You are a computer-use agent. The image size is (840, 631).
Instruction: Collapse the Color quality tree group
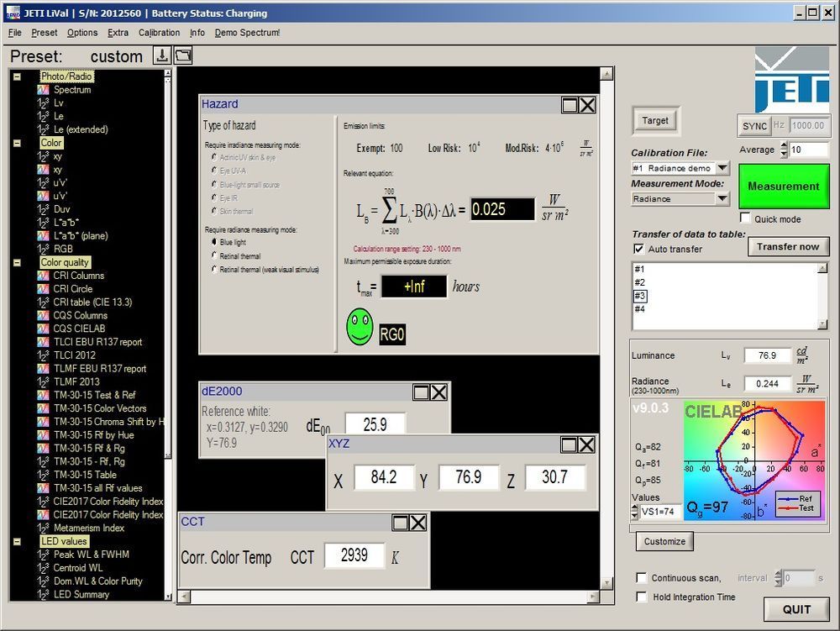17,262
